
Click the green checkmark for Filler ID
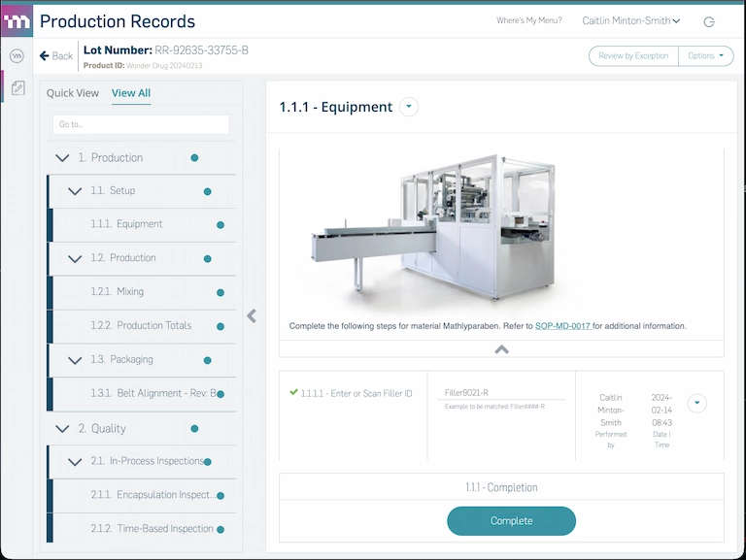[x=293, y=392]
